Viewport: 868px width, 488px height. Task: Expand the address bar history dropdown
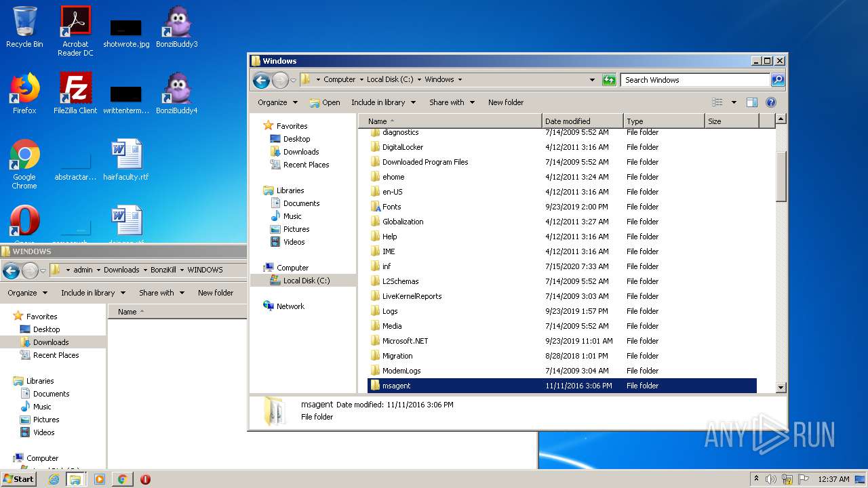click(592, 80)
